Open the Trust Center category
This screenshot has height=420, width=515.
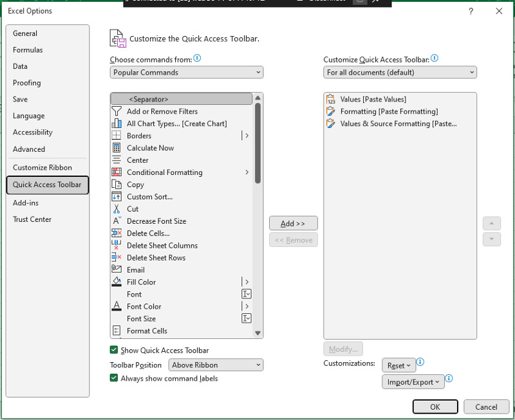coord(47,219)
